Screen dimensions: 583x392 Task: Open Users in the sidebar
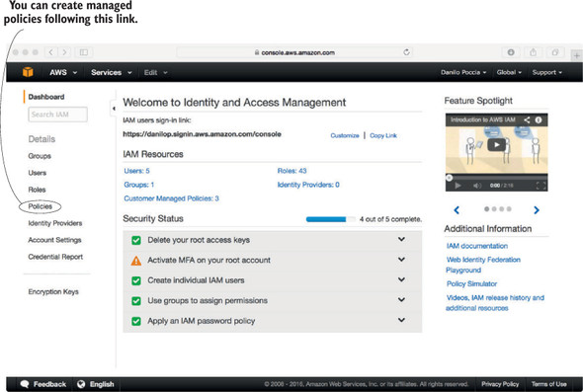click(x=38, y=173)
